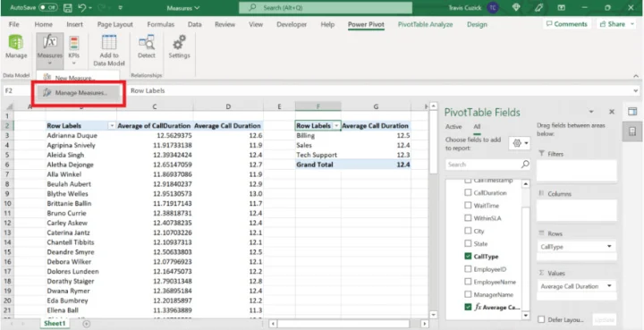This screenshot has height=330, width=644.
Task: Open Power Pivot Settings gear
Action: point(179,47)
